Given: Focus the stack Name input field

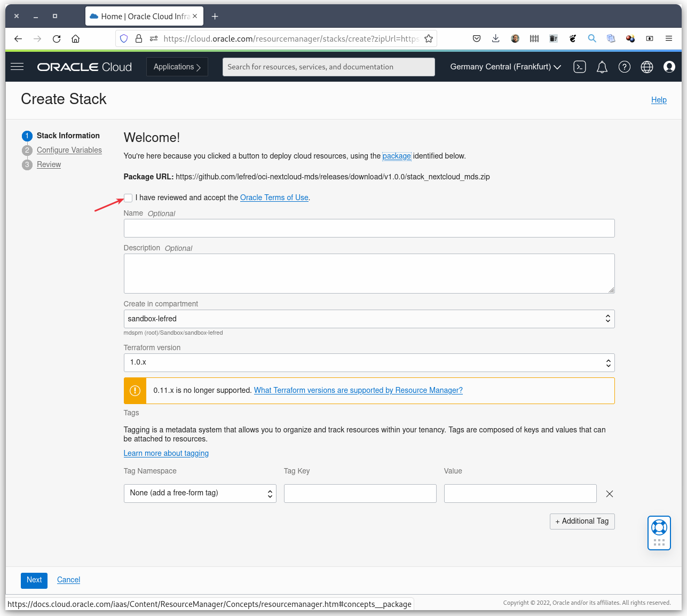Looking at the screenshot, I should 369,228.
